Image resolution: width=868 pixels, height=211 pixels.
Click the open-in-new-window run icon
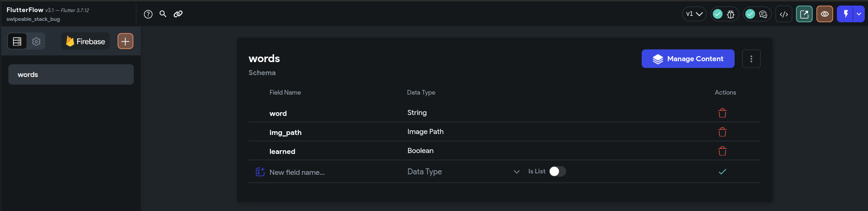[804, 14]
